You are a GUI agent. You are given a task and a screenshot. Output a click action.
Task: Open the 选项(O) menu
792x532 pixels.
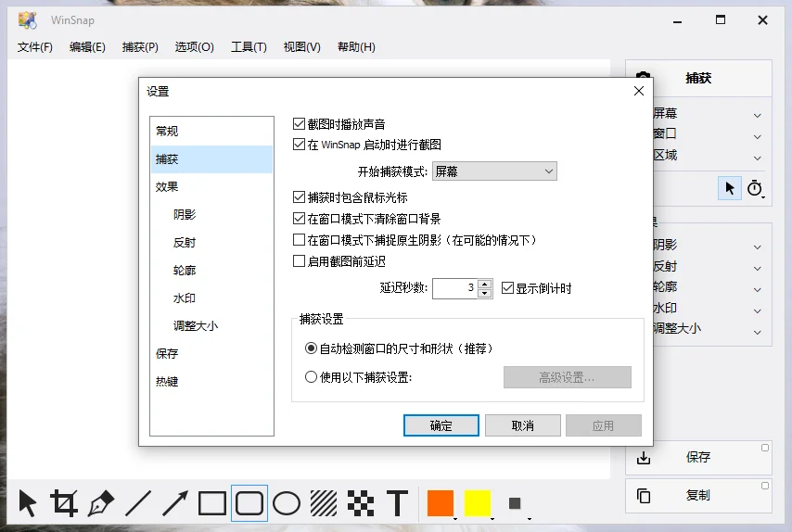195,47
